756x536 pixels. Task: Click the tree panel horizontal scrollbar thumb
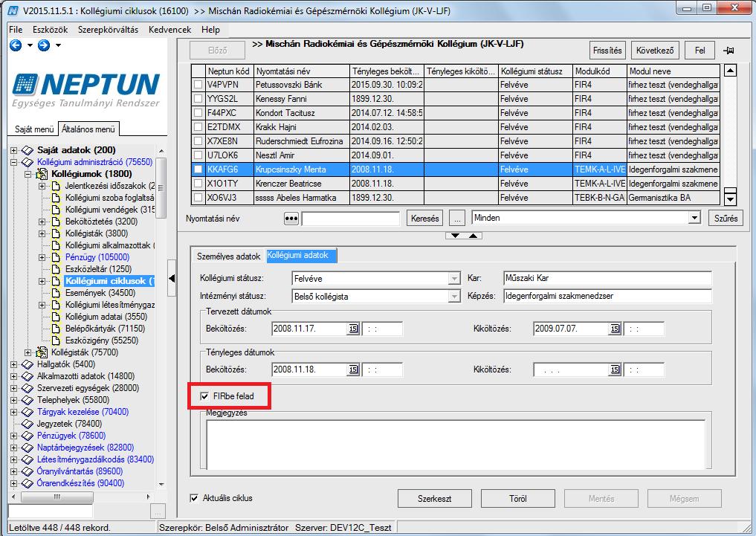(x=57, y=497)
